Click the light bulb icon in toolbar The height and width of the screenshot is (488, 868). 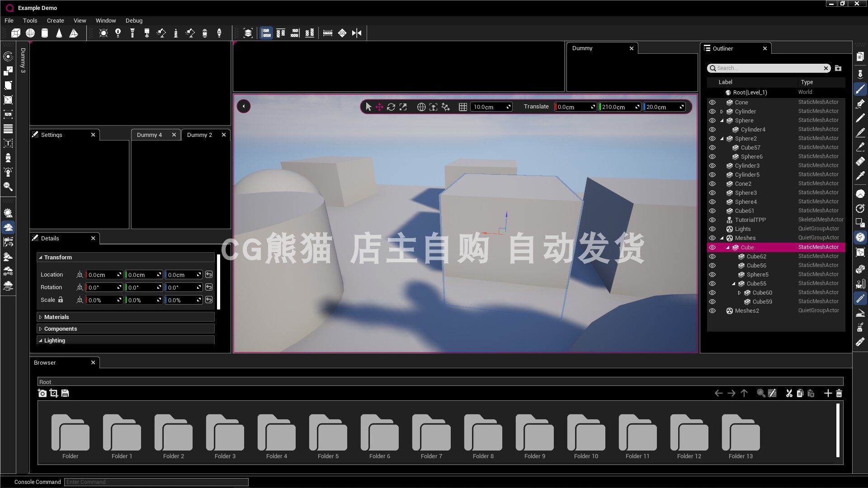click(118, 33)
